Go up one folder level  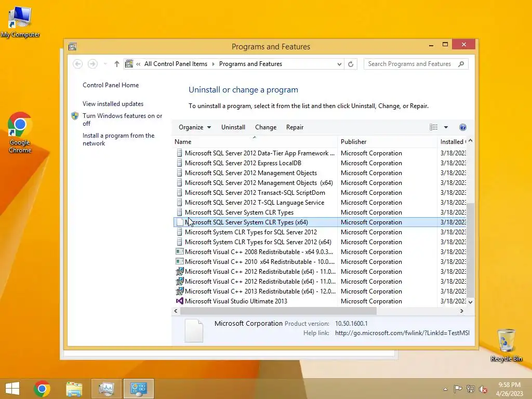point(117,64)
